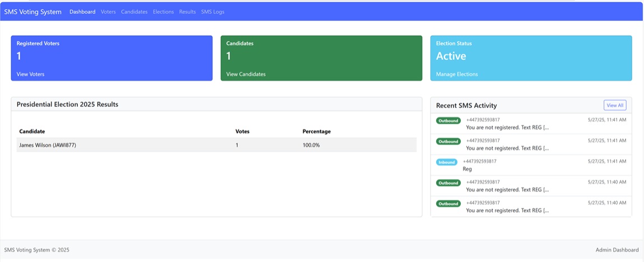Click the Presidential Election 2025 Results heading
The width and height of the screenshot is (644, 262).
[67, 105]
